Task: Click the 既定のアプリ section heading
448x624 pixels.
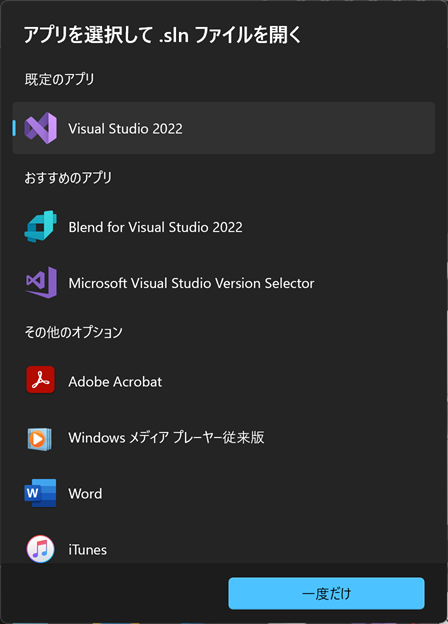Action: 59,79
